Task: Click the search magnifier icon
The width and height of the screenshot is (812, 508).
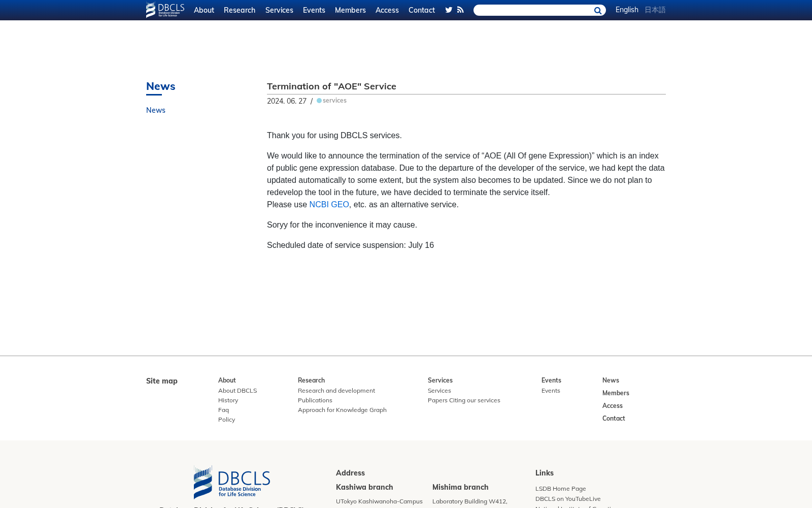Action: point(598,11)
